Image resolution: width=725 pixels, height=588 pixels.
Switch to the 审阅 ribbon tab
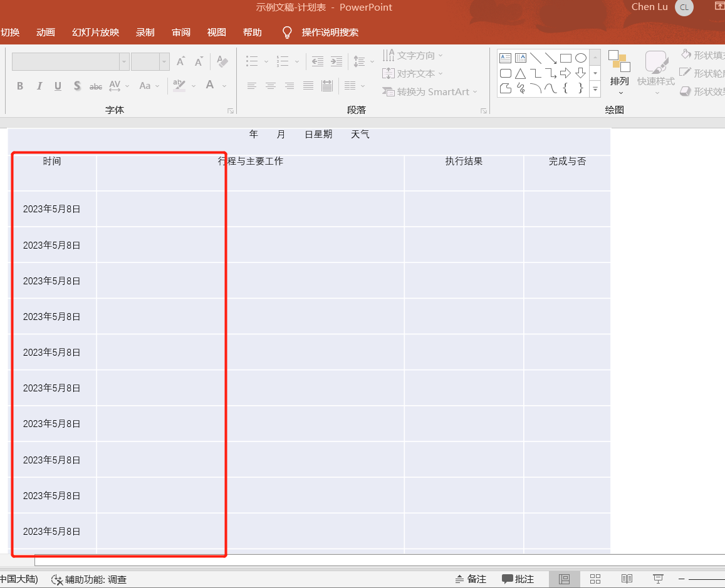pos(180,32)
